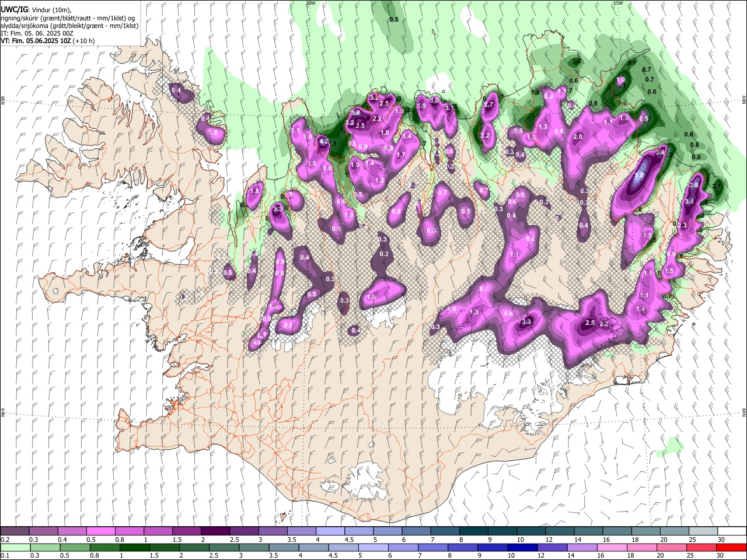Viewport: 747px width, 560px height.
Task: Click the '5.0' snowfall value in the east
Action: 639,175
